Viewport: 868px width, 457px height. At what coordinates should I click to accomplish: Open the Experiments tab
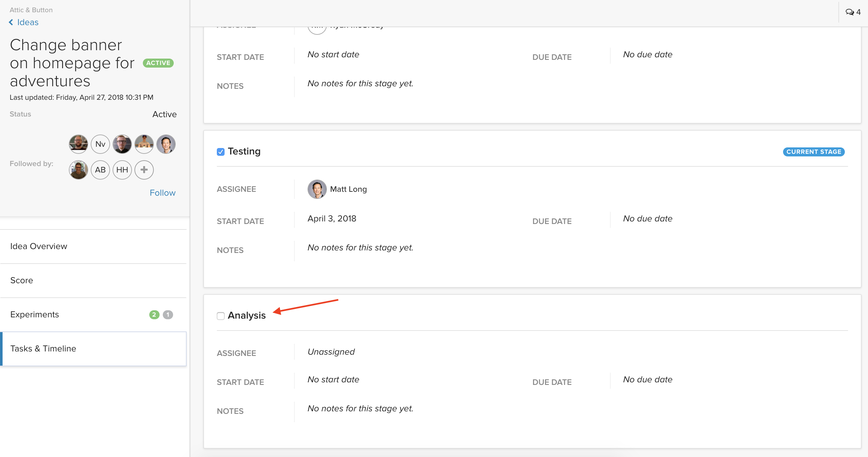point(35,314)
